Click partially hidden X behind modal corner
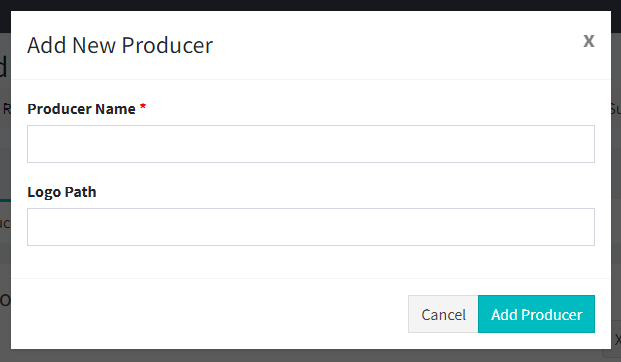Image resolution: width=621 pixels, height=362 pixels. tap(617, 339)
